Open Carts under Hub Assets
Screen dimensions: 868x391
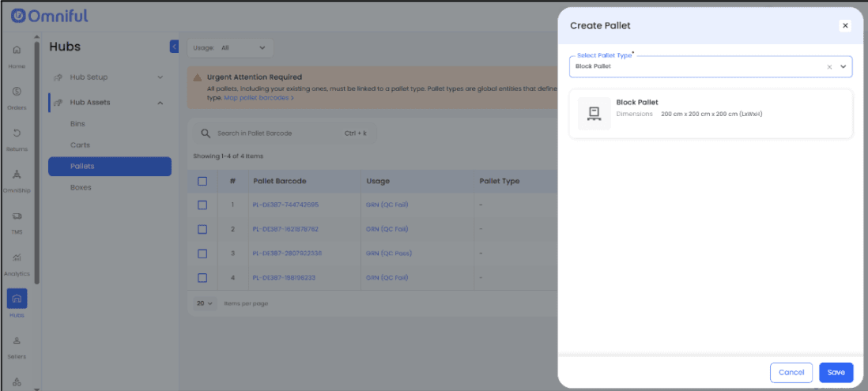point(80,145)
